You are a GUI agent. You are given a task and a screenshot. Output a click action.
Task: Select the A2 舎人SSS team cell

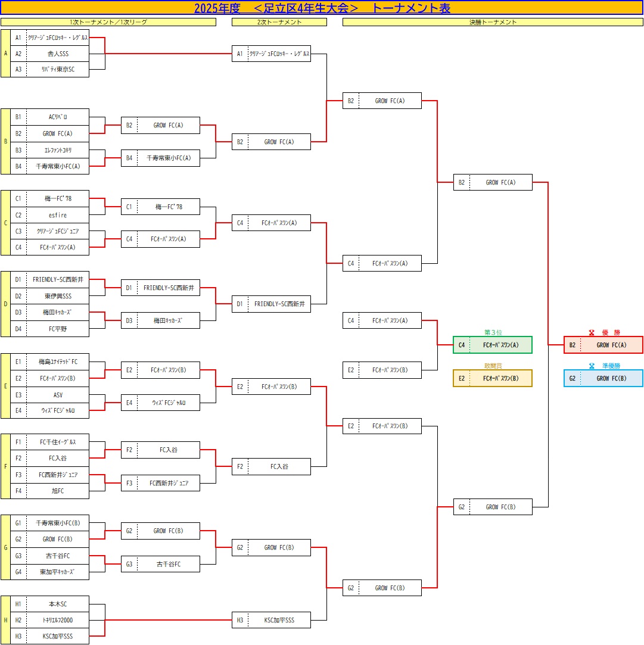click(x=58, y=54)
